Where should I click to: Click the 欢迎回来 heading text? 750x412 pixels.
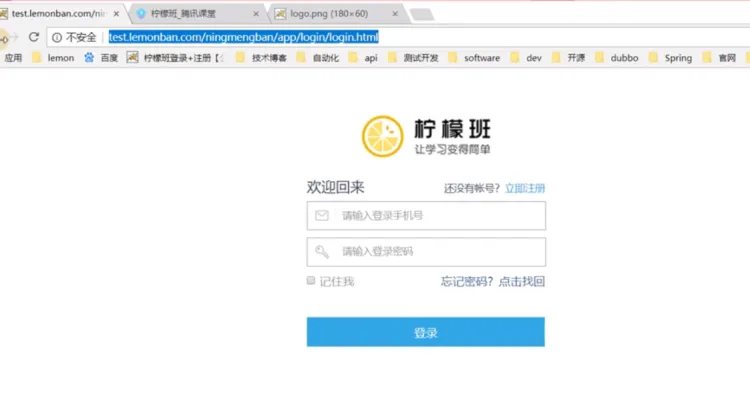(x=336, y=187)
